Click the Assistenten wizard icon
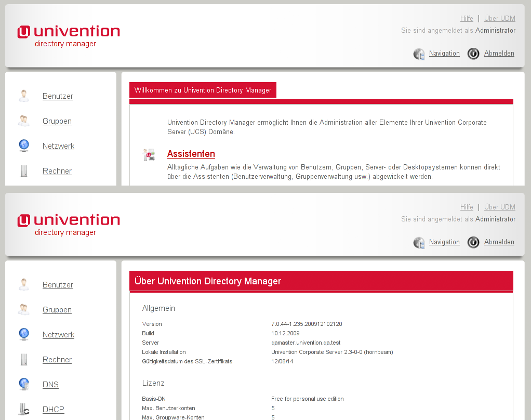The width and height of the screenshot is (531, 420). point(149,154)
